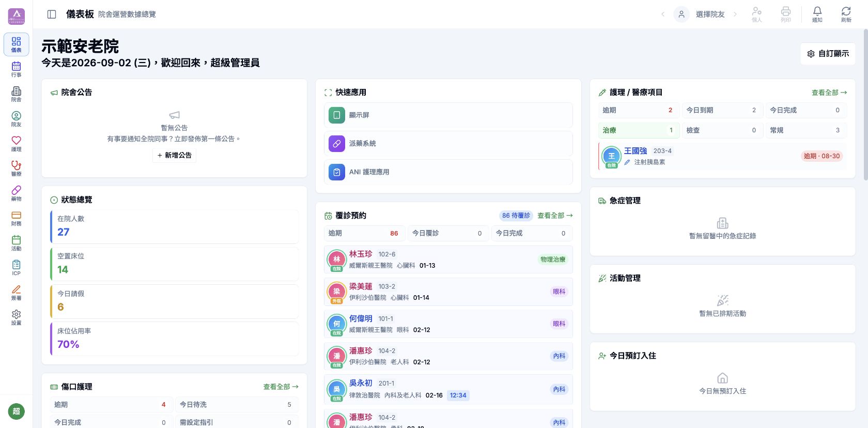The width and height of the screenshot is (868, 428).
Task: Click the 通知 bell icon
Action: point(817,14)
